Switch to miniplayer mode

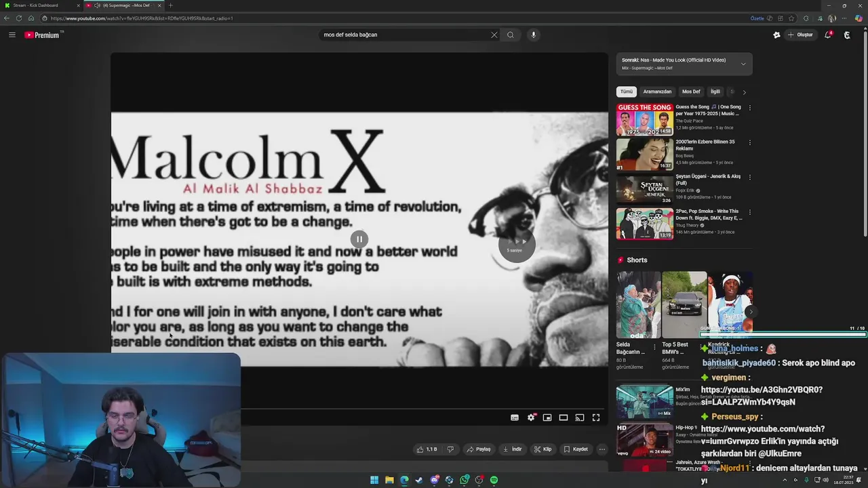click(x=547, y=418)
